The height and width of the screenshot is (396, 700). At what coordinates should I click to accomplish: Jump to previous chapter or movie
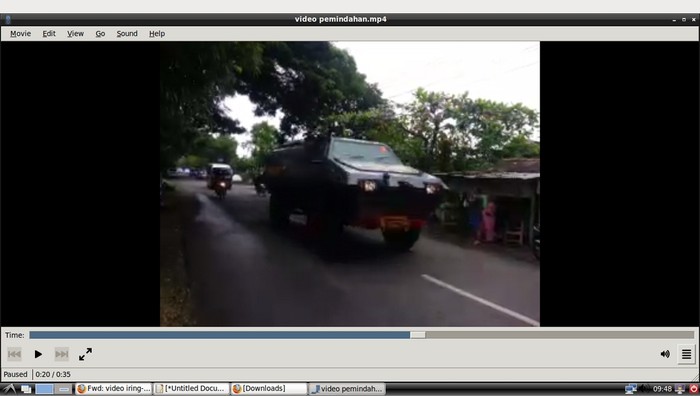point(14,354)
